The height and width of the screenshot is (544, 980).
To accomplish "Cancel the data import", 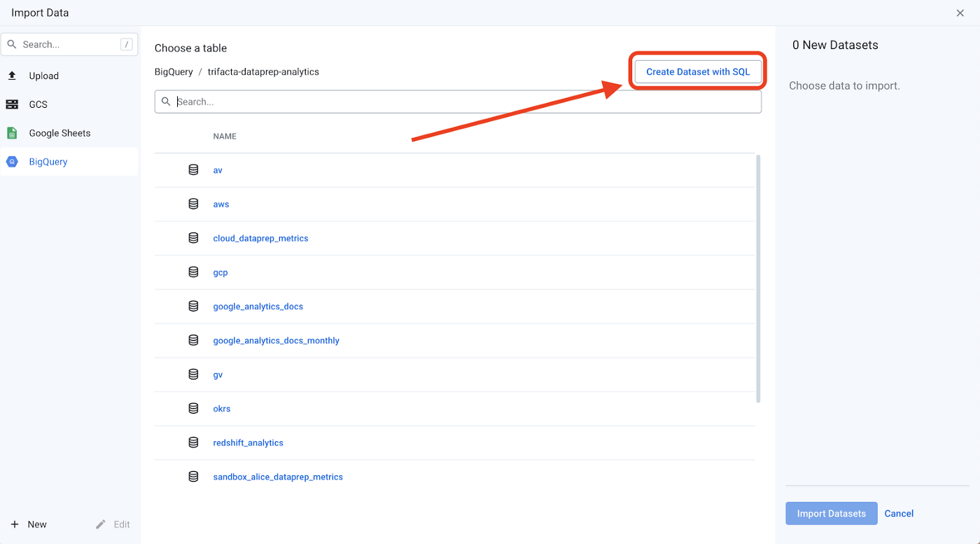I will coord(899,513).
